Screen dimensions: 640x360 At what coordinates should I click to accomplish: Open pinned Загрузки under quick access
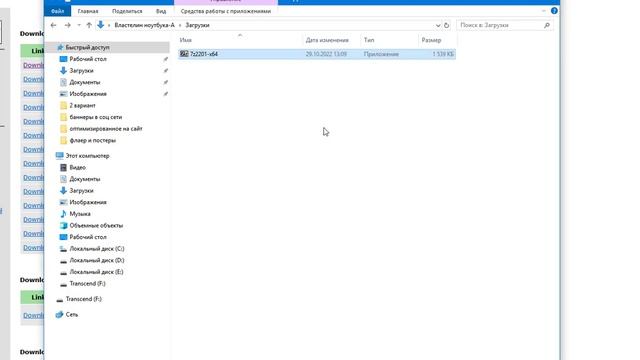81,71
